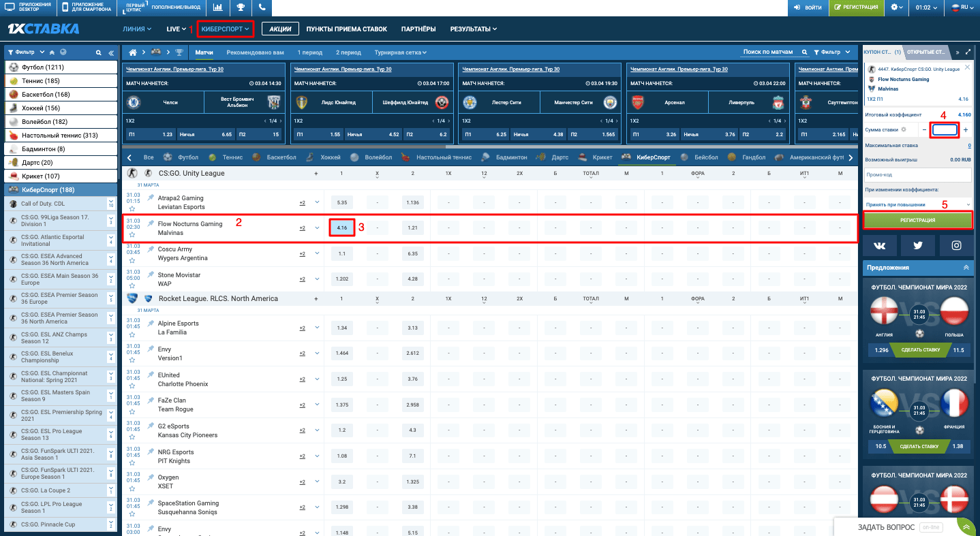Screen dimensions: 980x536
Task: Expand bet slip to full screen icon
Action: click(968, 52)
